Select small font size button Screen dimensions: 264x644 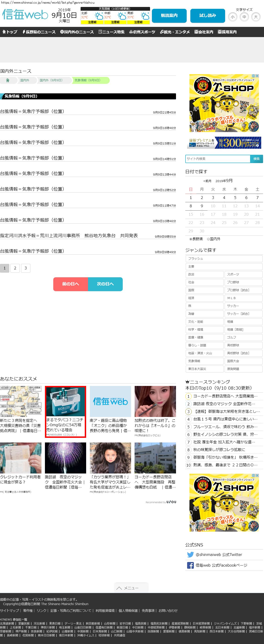[233, 17]
